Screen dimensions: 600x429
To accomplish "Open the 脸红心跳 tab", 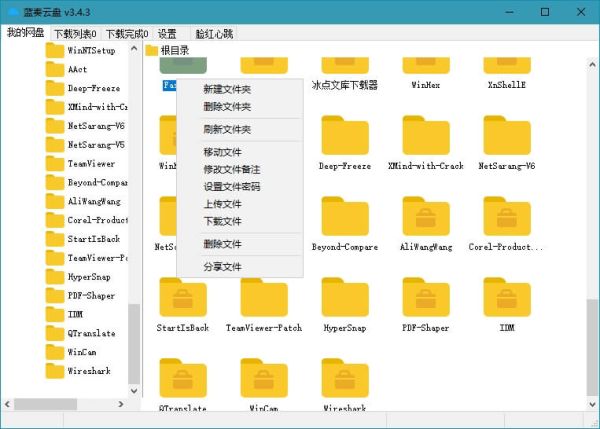I will [x=214, y=34].
